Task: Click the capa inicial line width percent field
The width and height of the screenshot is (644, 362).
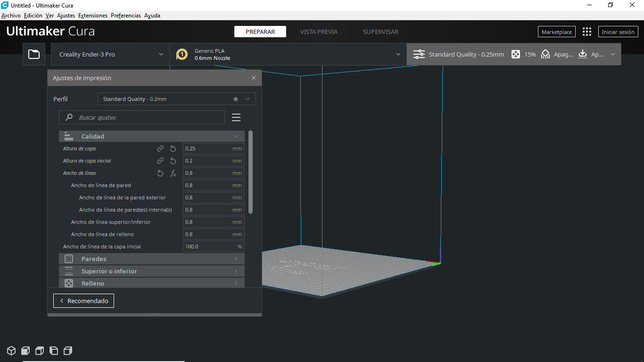Action: [x=214, y=247]
